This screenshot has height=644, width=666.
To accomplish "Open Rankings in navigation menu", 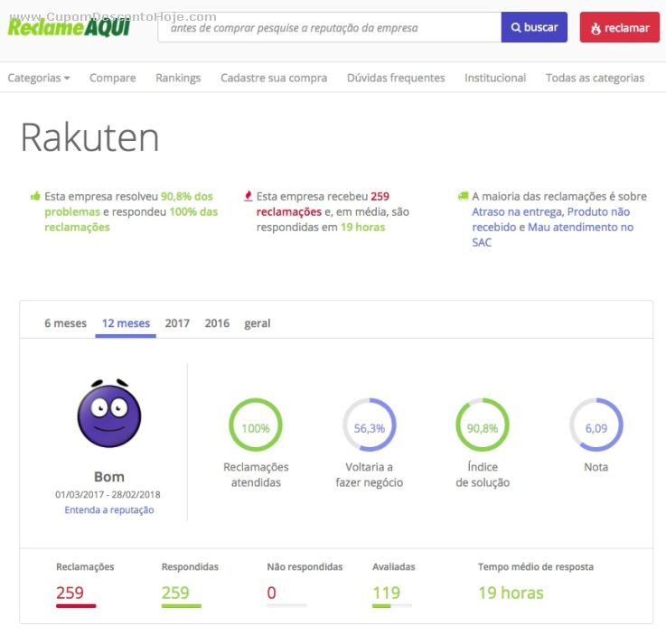I will coord(178,78).
